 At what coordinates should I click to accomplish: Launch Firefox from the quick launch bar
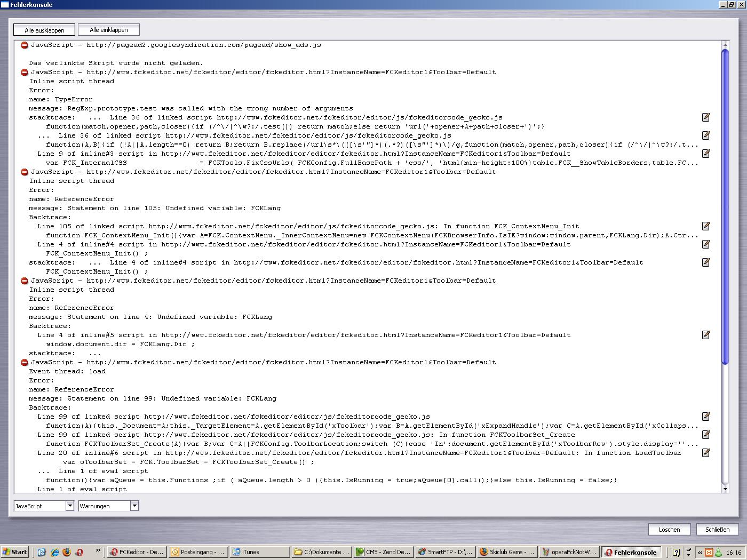(67, 552)
